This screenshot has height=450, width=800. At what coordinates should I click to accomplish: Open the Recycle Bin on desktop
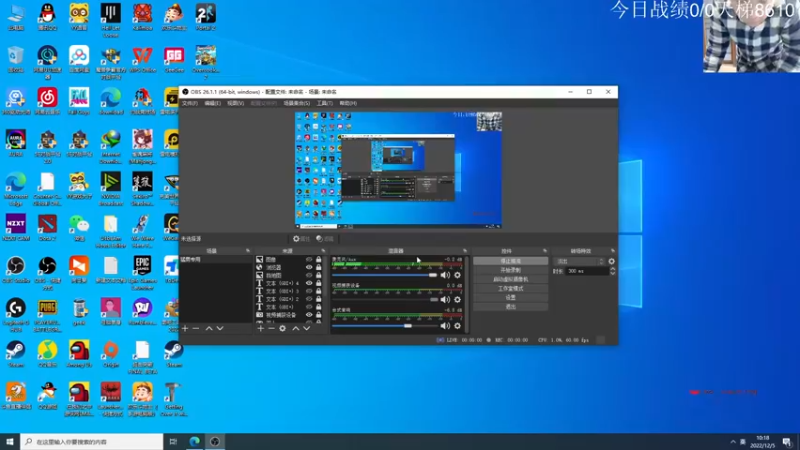tap(16, 60)
